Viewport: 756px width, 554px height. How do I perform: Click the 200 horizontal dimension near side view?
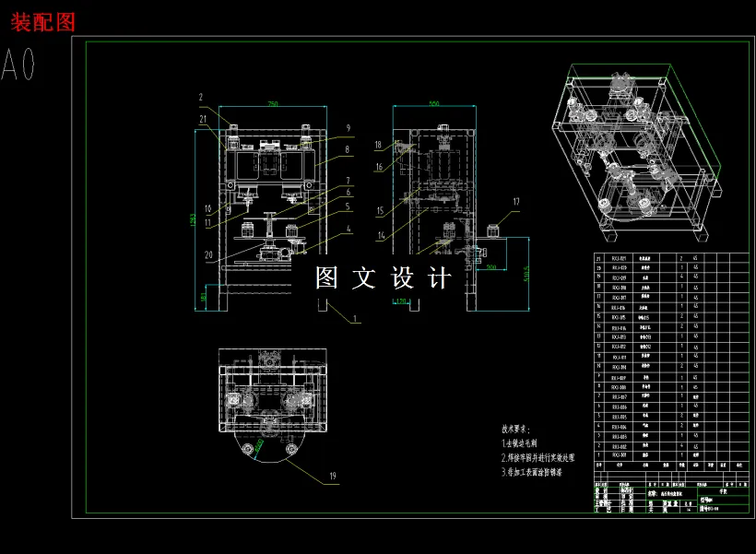click(x=490, y=266)
